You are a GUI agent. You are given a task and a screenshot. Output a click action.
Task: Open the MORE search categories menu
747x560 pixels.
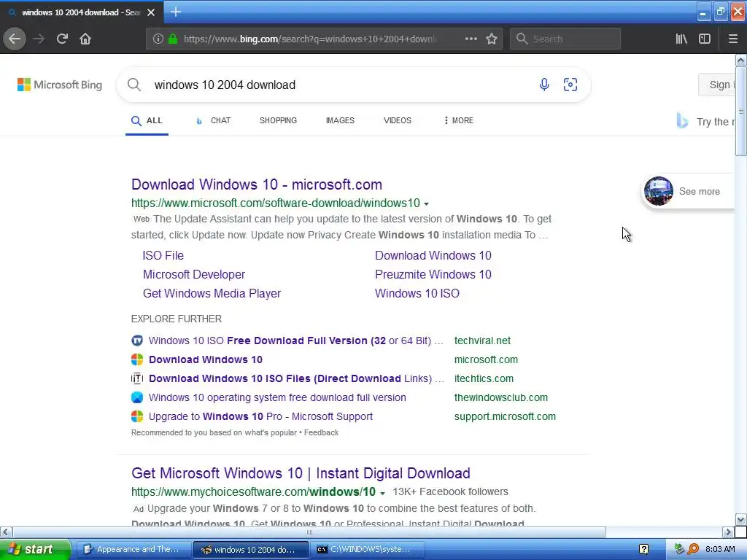[x=458, y=120]
